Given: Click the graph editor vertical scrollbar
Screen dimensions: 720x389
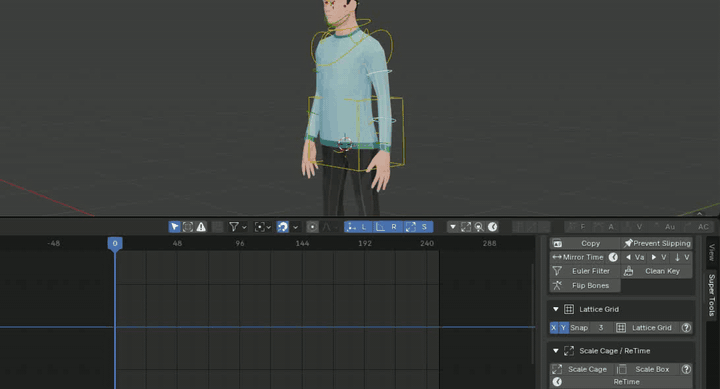Looking at the screenshot, I should pos(533,314).
